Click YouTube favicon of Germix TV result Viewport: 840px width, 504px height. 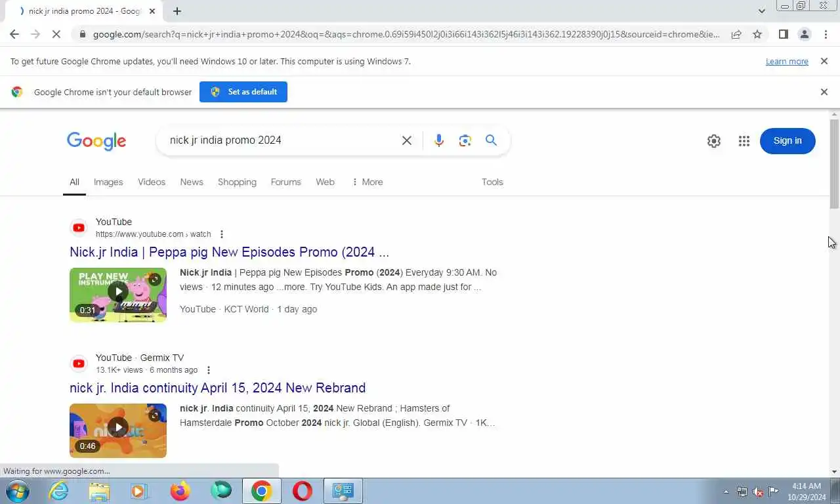tap(79, 364)
